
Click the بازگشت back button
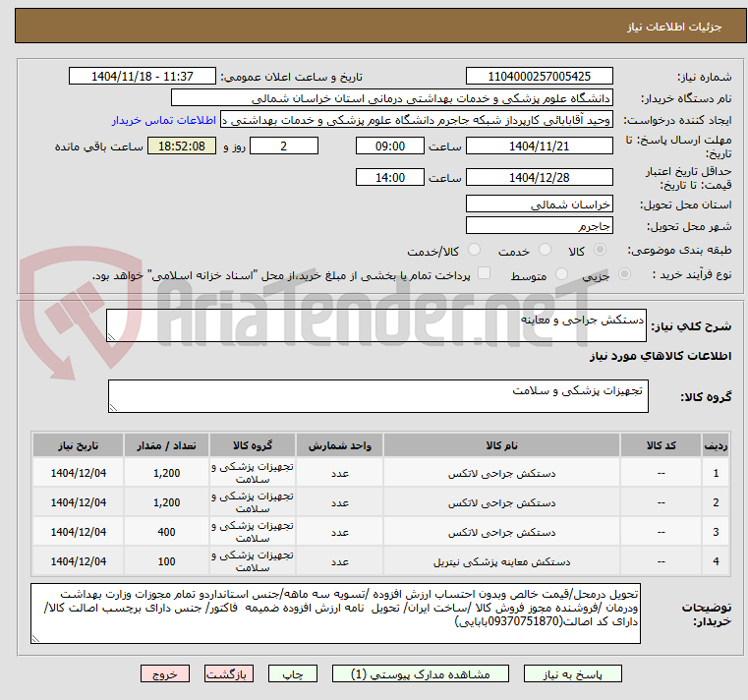pos(229,674)
